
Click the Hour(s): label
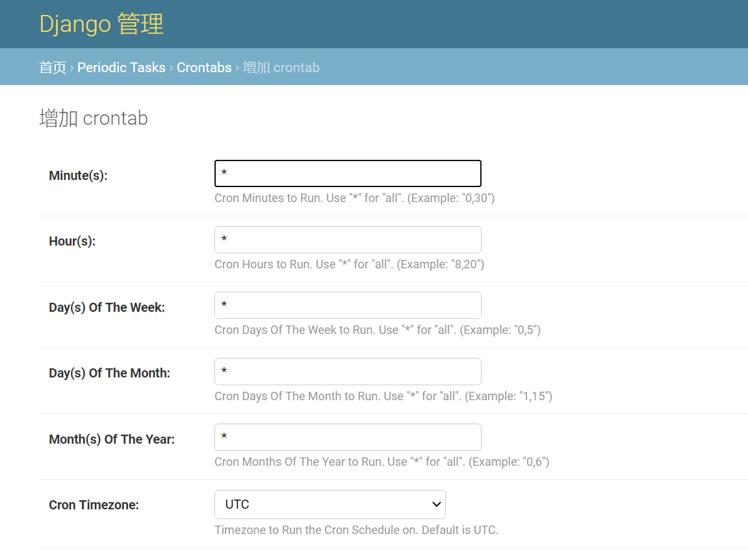[x=72, y=242]
